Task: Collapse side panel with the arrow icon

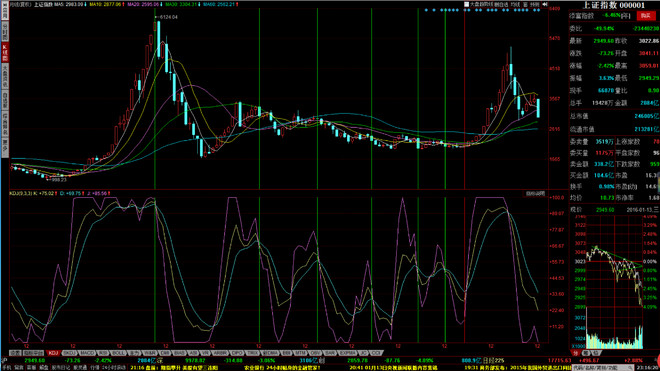Action: coord(545,4)
